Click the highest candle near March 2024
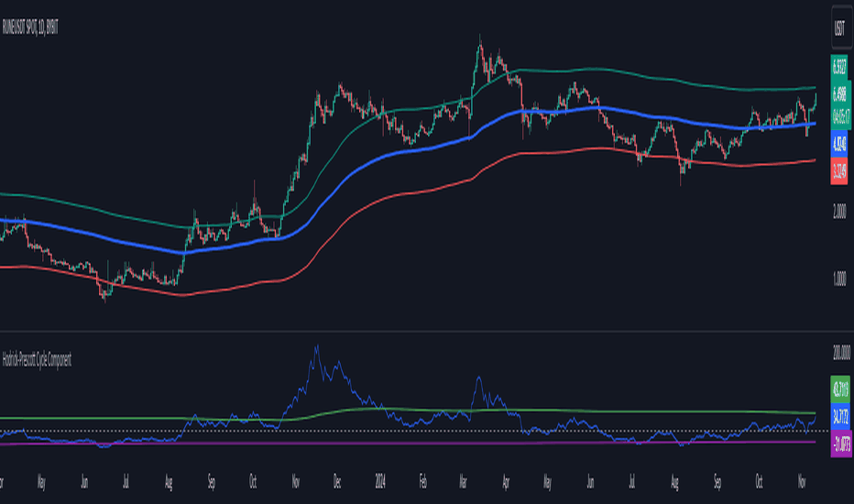Screen dimensions: 854x504 click(480, 51)
